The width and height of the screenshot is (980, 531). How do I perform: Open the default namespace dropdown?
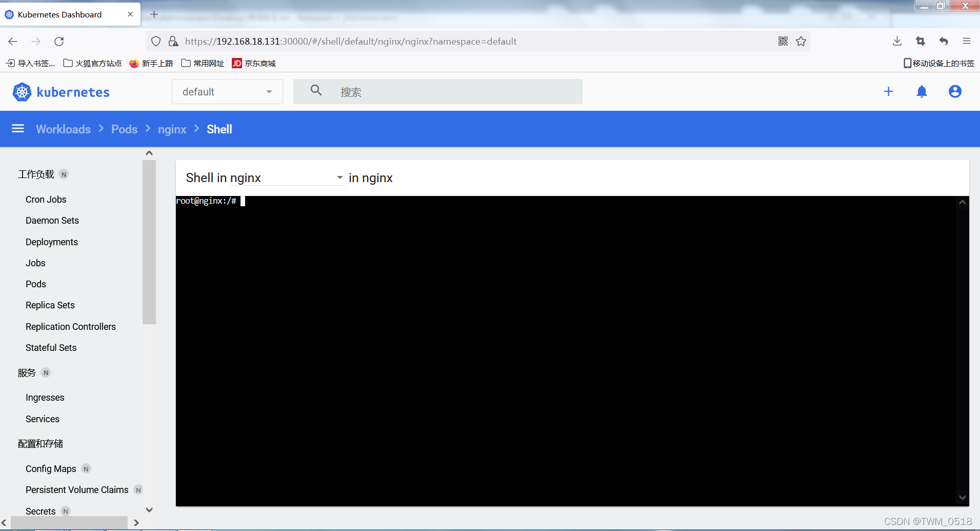point(227,92)
